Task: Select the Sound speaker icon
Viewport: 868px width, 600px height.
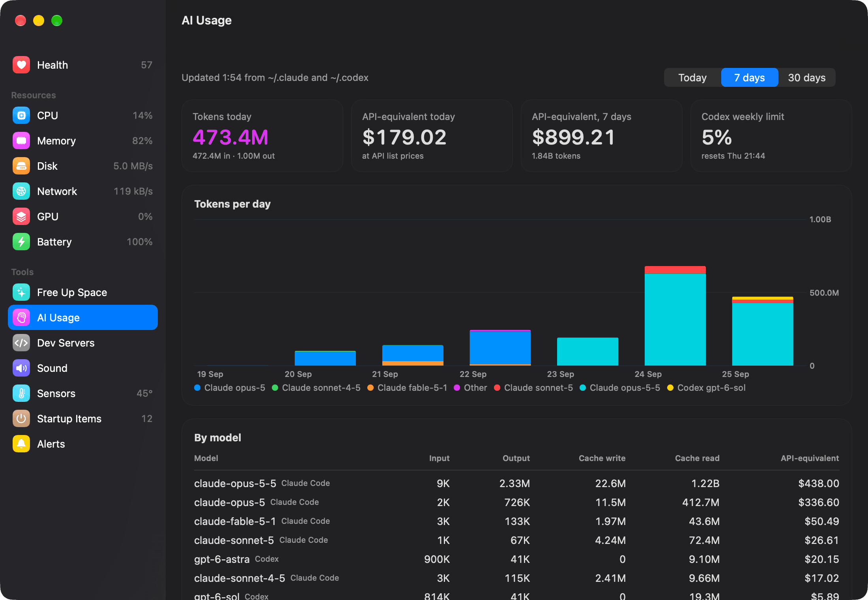Action: (21, 368)
